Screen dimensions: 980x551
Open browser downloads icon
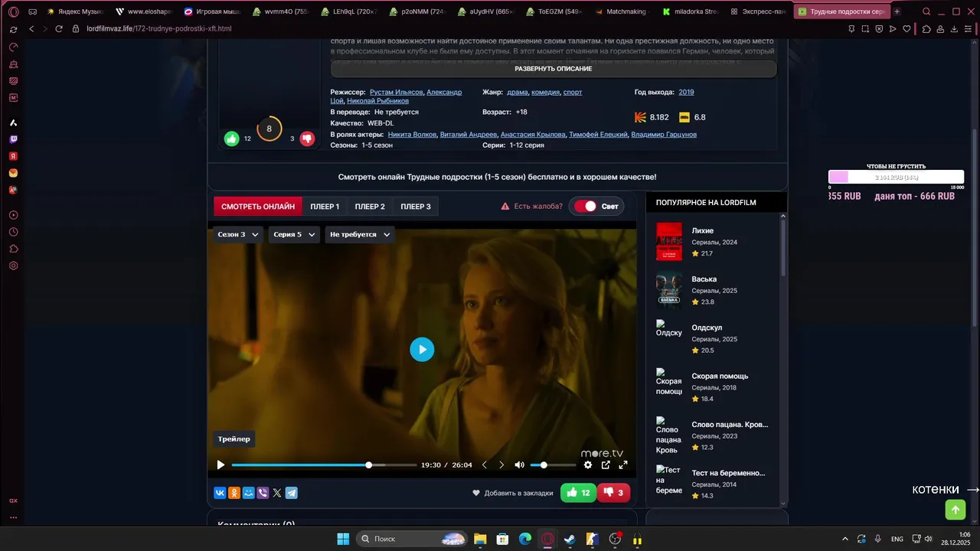955,28
